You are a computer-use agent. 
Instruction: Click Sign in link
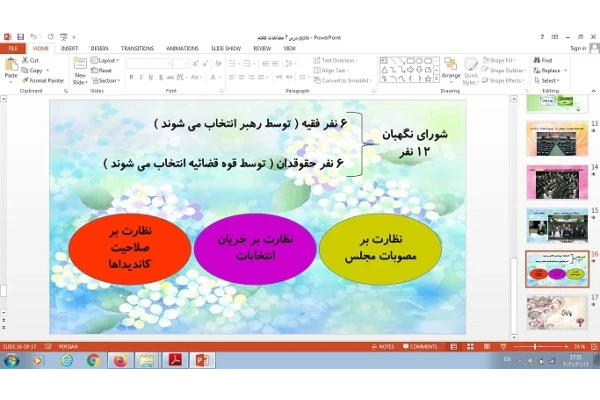(578, 48)
